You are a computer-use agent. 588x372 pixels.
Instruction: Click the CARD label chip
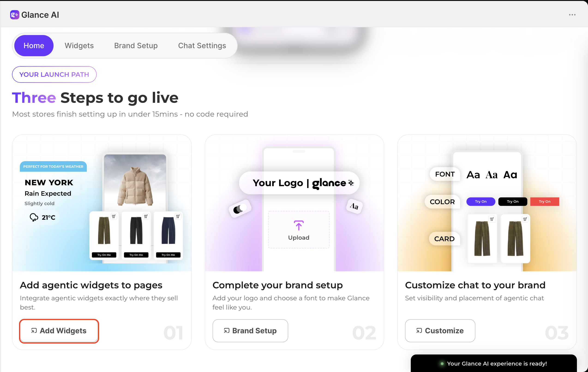click(444, 239)
